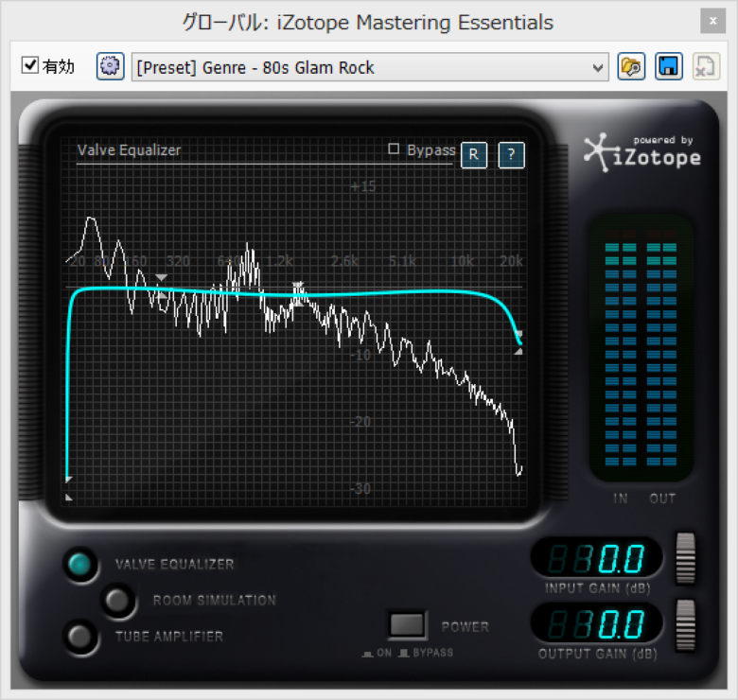Toggle the Valve Equalizer module button
The image size is (738, 700).
(x=80, y=564)
